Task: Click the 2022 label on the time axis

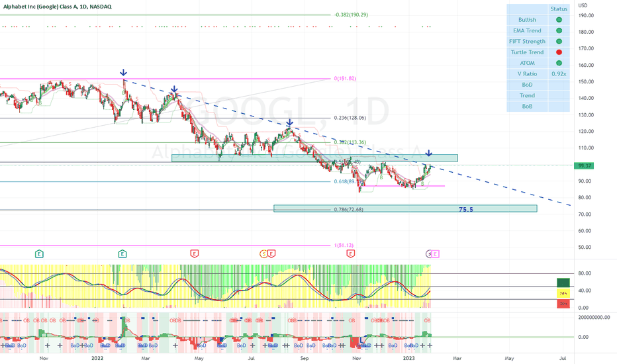Action: (x=97, y=358)
